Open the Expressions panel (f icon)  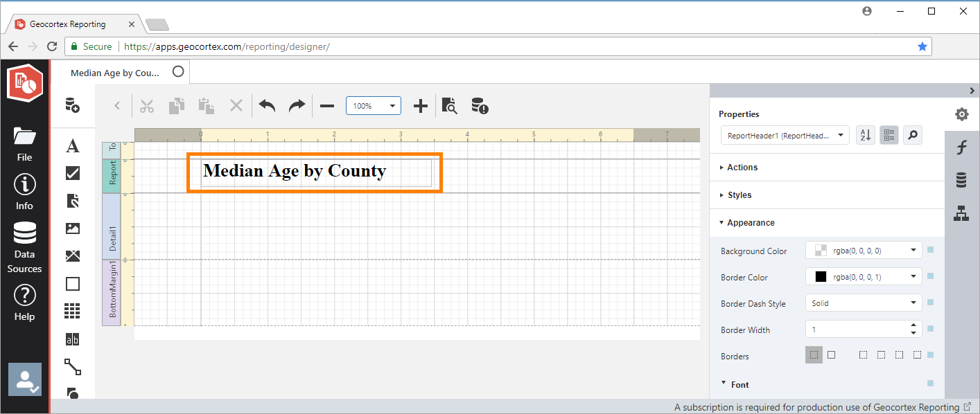961,147
